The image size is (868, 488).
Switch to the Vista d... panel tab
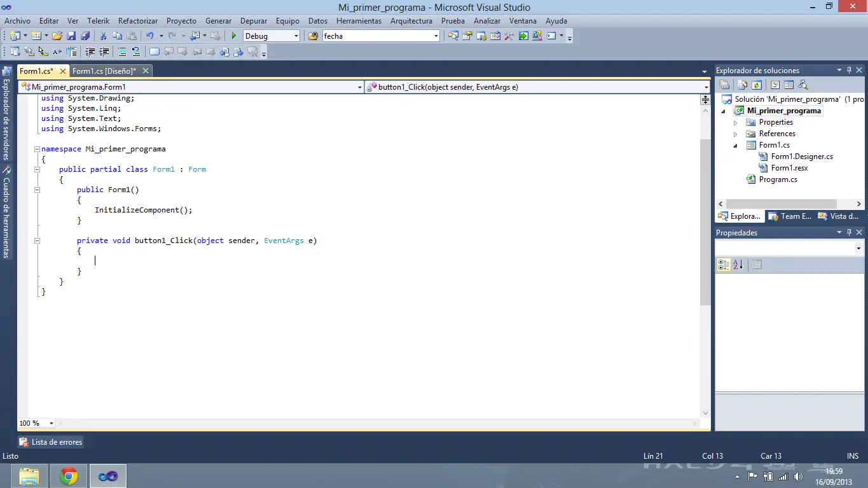pos(838,216)
